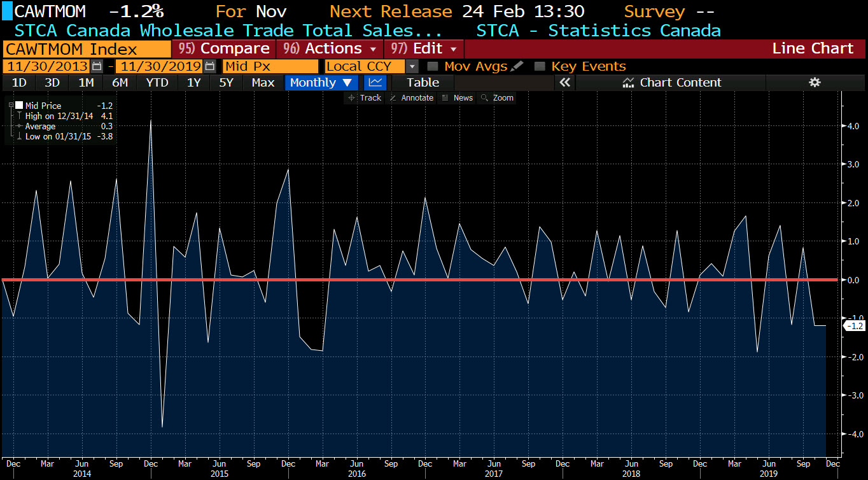868x480 pixels.
Task: Select the Max range tab
Action: click(x=263, y=82)
